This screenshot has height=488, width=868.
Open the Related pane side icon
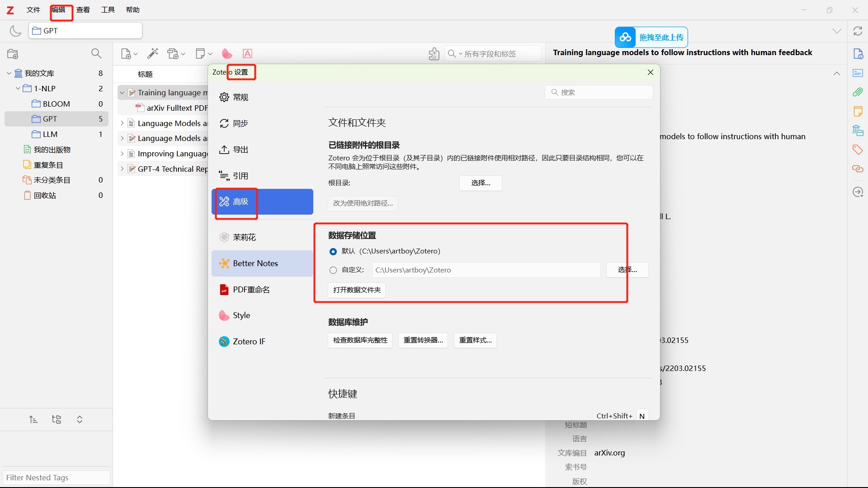tap(858, 169)
